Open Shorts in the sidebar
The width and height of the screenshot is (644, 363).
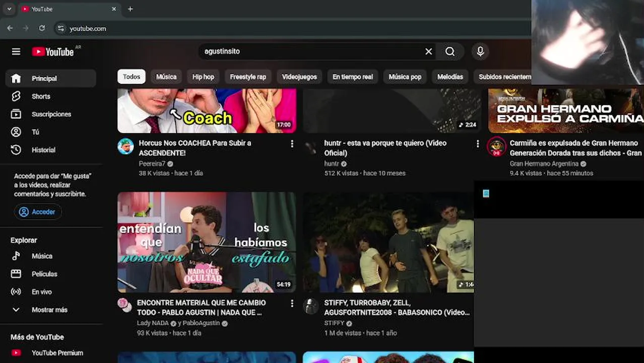[x=50, y=96]
